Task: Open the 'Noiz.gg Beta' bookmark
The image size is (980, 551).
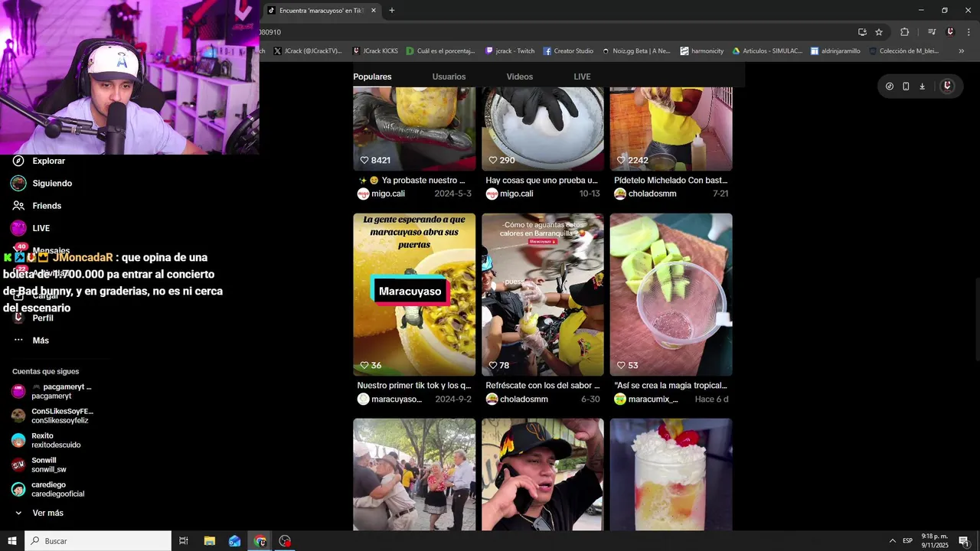Action: click(636, 51)
